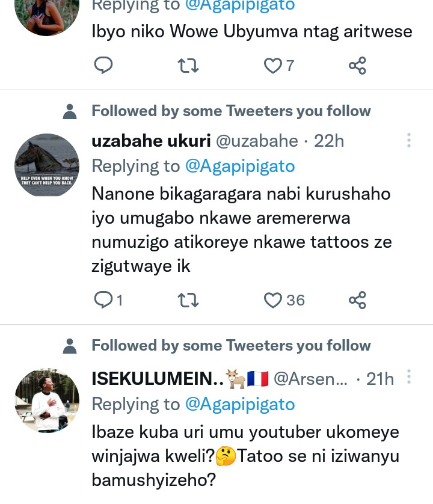Retweet uzabahe ukuri's tweet
This screenshot has width=433, height=504.
pyautogui.click(x=189, y=300)
